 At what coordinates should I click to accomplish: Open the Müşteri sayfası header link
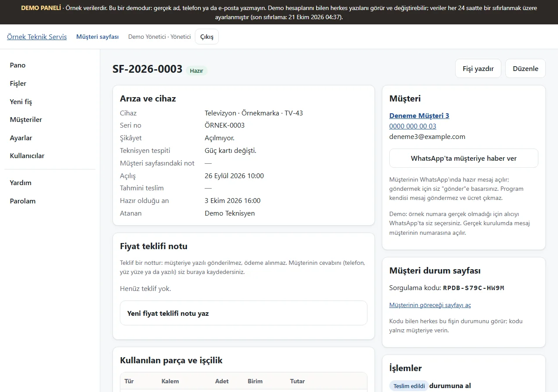tap(98, 37)
